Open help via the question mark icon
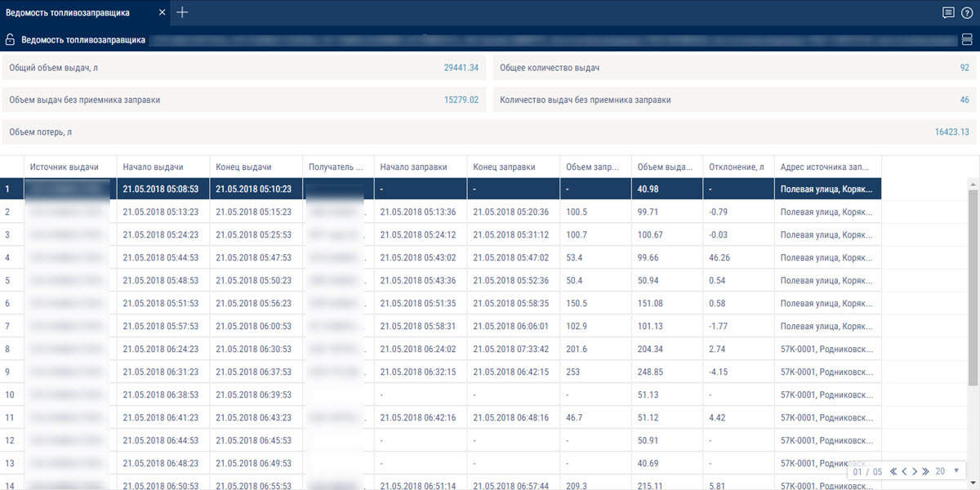Image resolution: width=980 pixels, height=490 pixels. pos(967,12)
